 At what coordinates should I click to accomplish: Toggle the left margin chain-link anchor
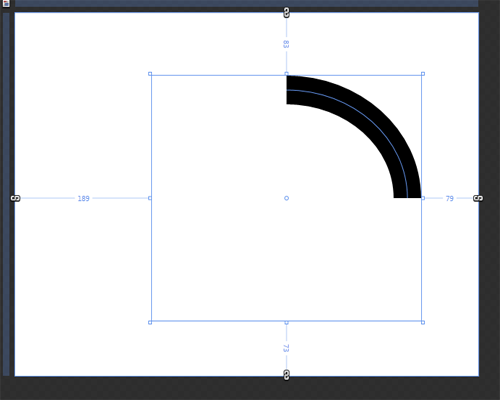15,198
